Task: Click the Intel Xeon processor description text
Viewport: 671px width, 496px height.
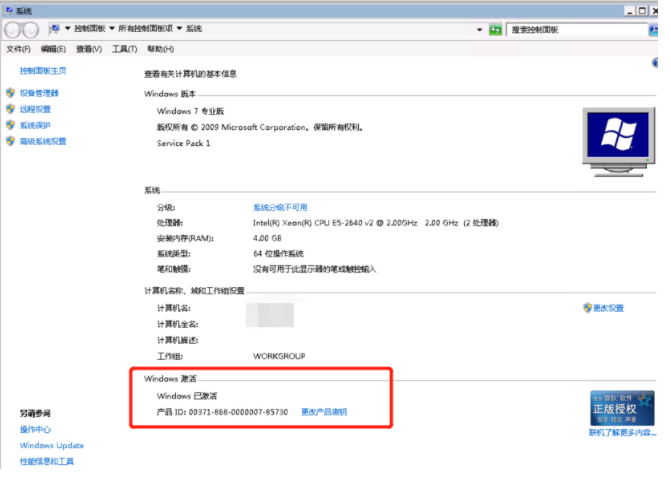Action: pyautogui.click(x=376, y=223)
